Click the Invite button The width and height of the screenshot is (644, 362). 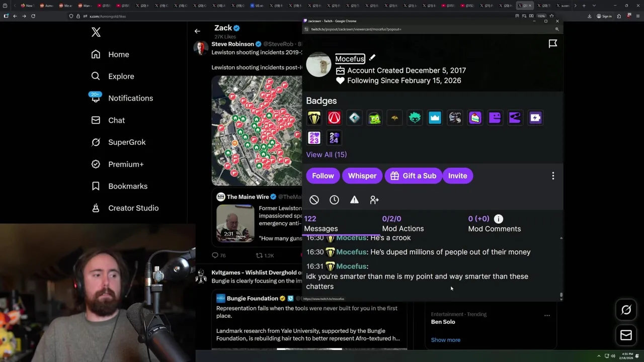[x=458, y=176]
